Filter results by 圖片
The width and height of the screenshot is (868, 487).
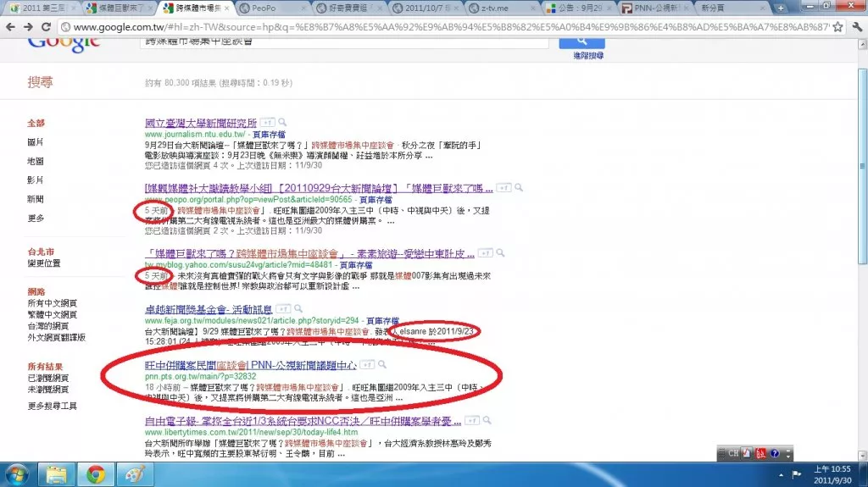(36, 142)
